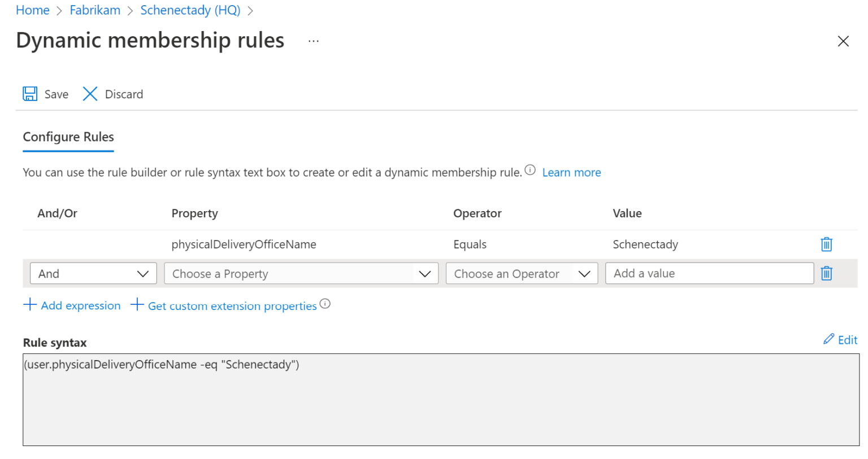868x459 pixels.
Task: Click the Edit pencil icon for rule syntax
Action: 828,339
